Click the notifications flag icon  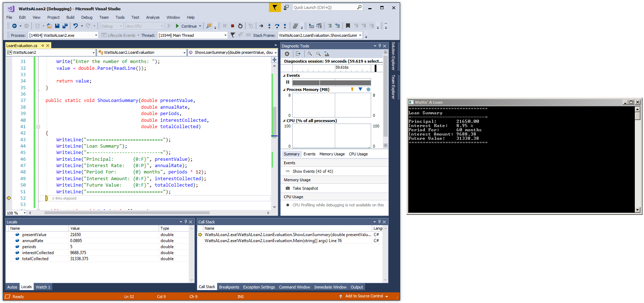(275, 7)
